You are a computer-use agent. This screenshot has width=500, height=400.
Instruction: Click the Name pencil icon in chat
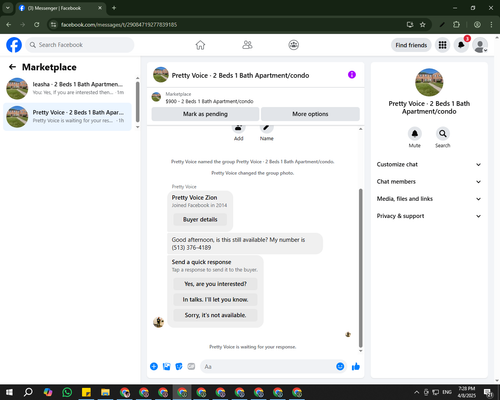(x=266, y=128)
